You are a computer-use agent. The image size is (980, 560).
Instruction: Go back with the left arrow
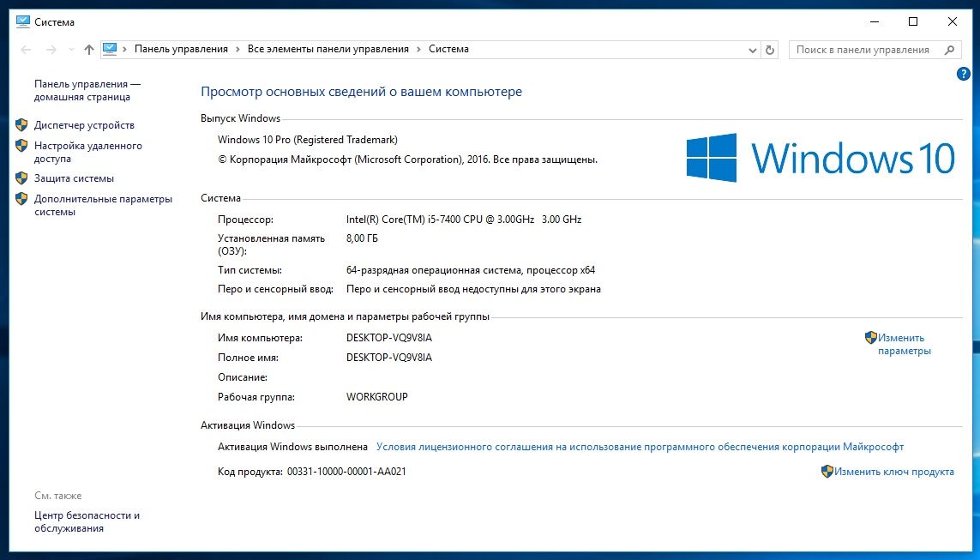[x=27, y=50]
